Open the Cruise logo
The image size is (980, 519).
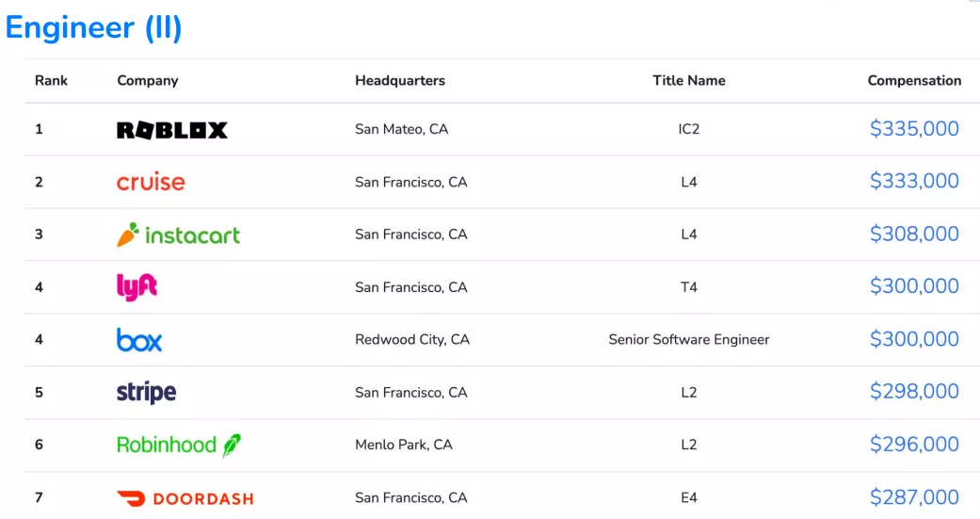coord(151,182)
